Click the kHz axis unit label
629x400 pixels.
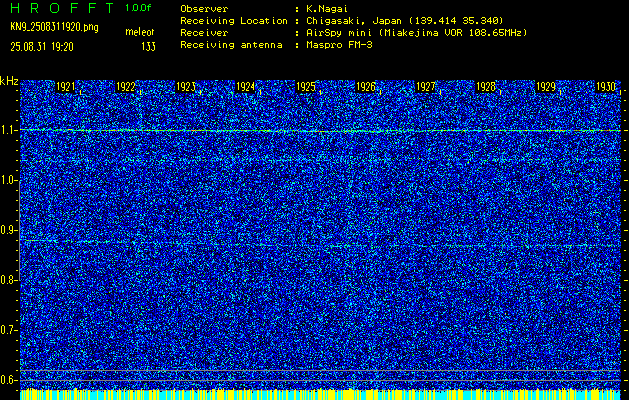click(9, 81)
